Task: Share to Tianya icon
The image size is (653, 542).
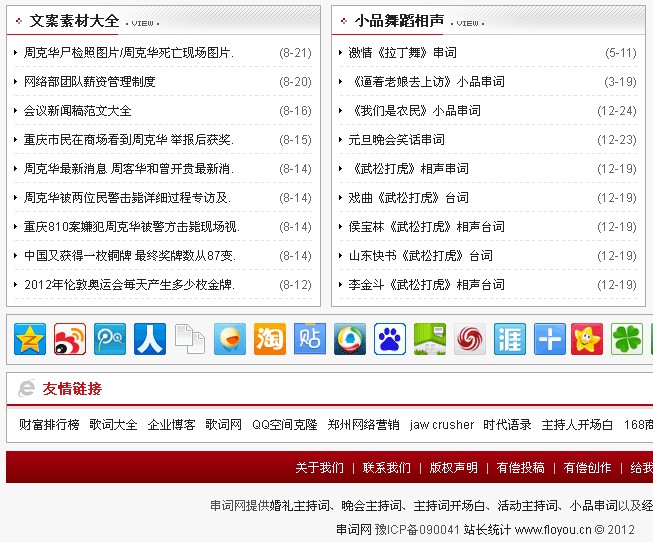Action: (x=510, y=339)
